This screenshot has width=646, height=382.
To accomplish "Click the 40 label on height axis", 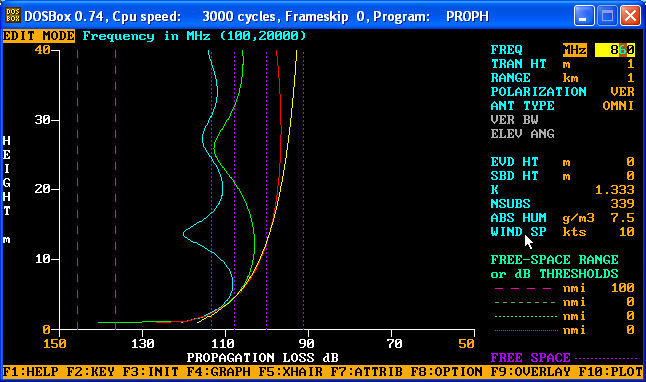I will point(42,50).
